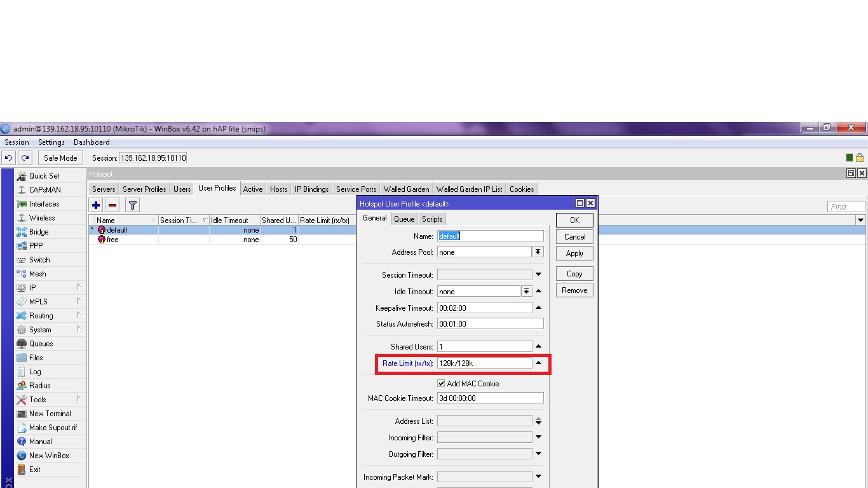Click the Remove button in the dialog
This screenshot has width=868, height=488.
574,290
